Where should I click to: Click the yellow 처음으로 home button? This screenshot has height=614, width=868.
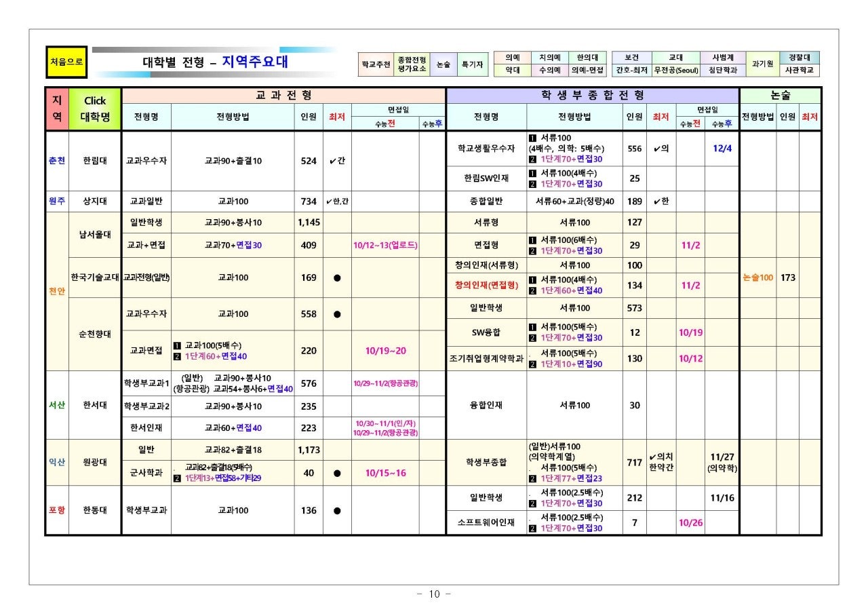pyautogui.click(x=66, y=62)
